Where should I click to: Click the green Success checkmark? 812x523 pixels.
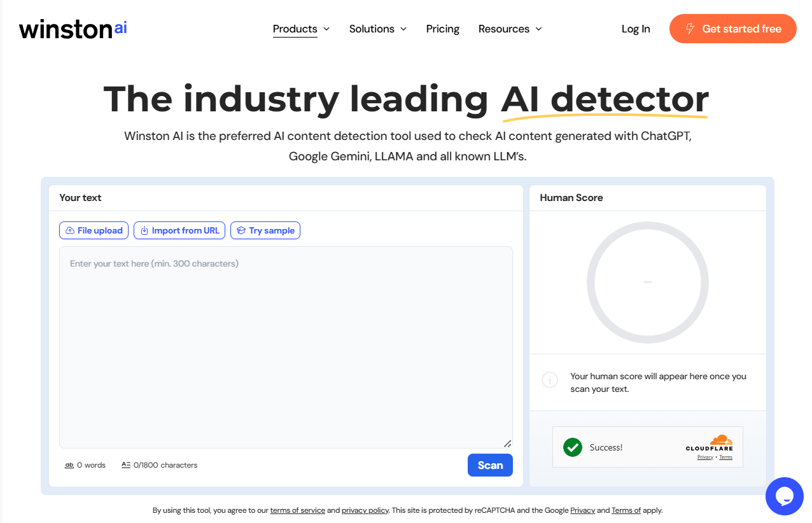click(573, 447)
